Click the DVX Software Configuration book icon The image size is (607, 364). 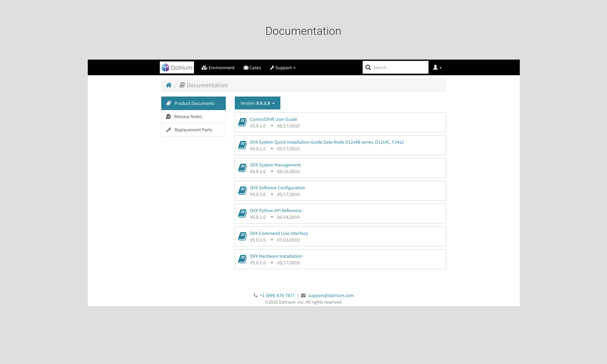(x=243, y=191)
